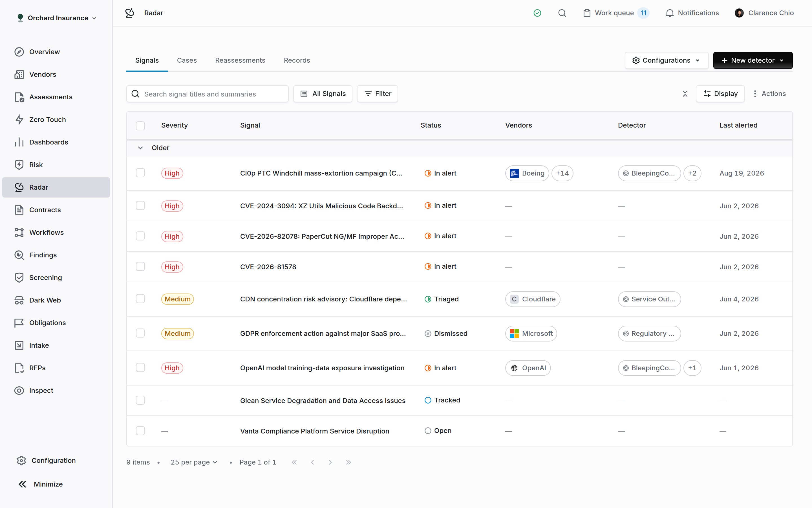Expand the Configurations dropdown
The width and height of the screenshot is (812, 508).
click(667, 60)
